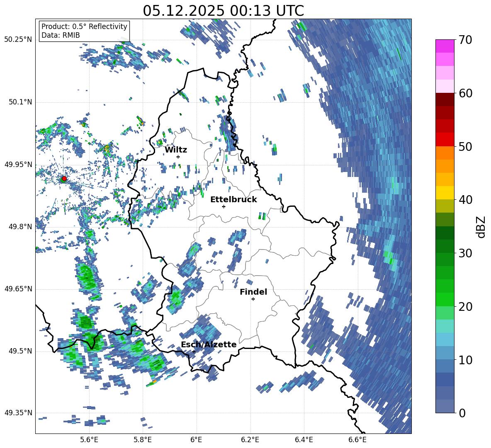
Task: Click the 'dBZ' colorbar axis label
Action: click(481, 227)
